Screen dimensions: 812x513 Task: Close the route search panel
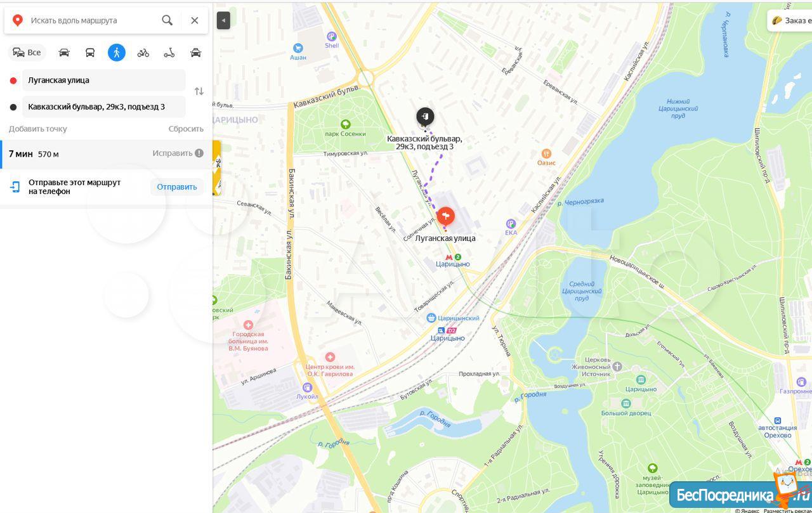pyautogui.click(x=195, y=20)
